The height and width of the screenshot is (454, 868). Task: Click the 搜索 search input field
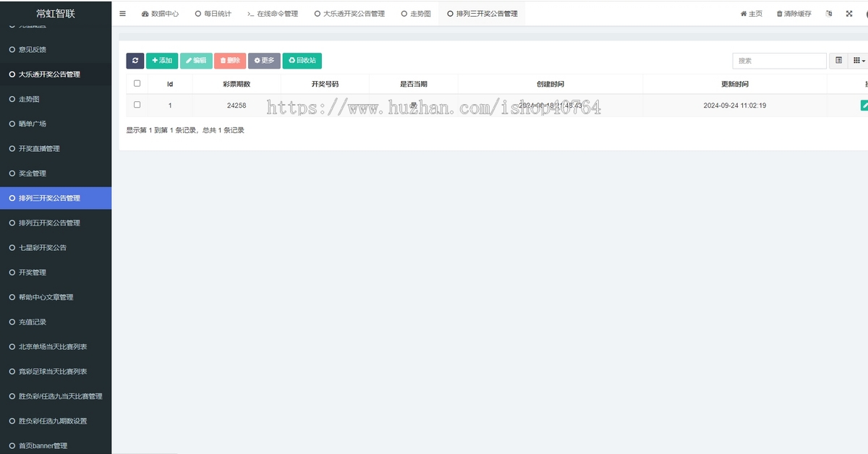(x=779, y=61)
